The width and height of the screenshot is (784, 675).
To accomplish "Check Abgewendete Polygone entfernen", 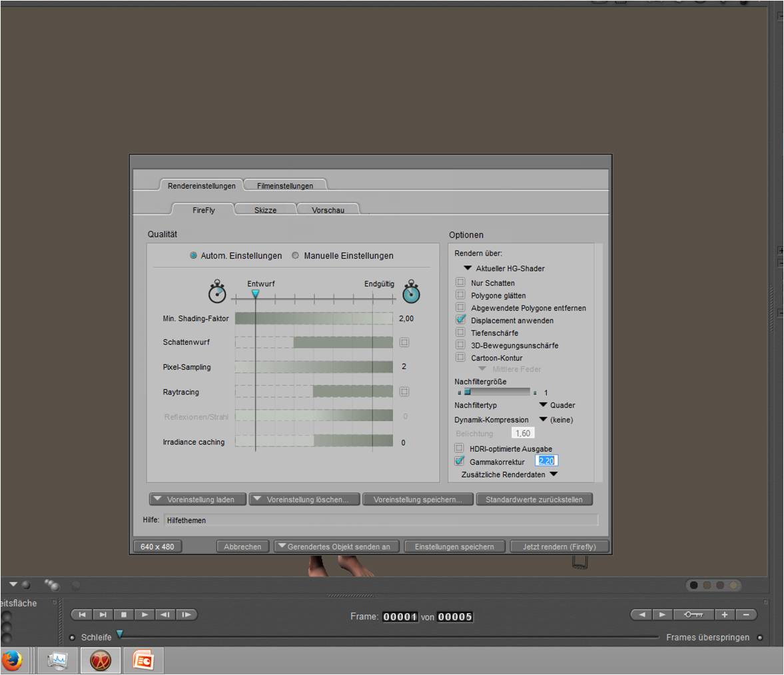I will 460,307.
